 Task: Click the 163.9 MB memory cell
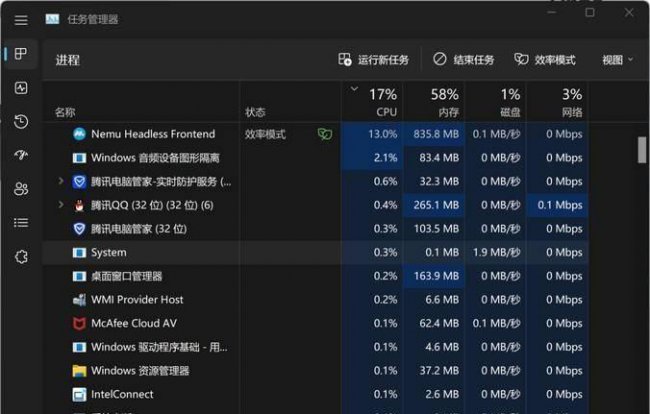pos(434,276)
